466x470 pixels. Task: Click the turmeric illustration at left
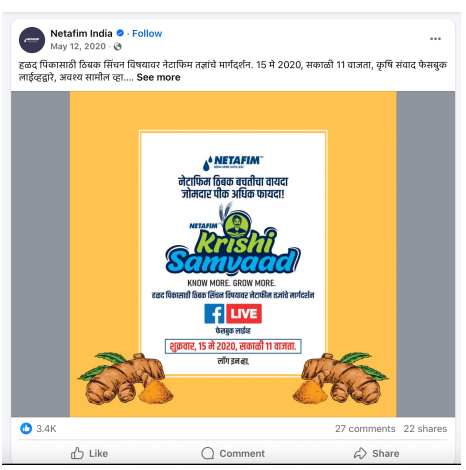[126, 378]
